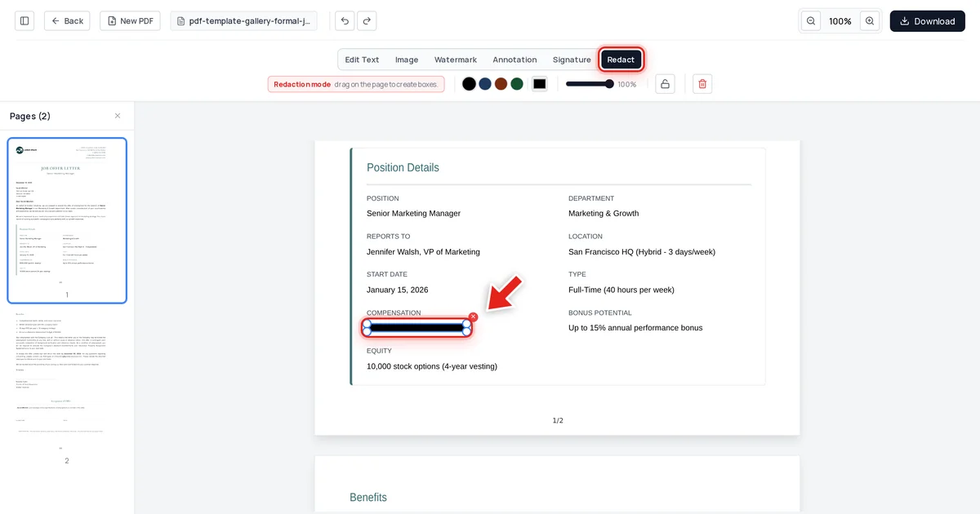The width and height of the screenshot is (980, 514).
Task: Click the undo arrow icon
Action: (x=345, y=21)
